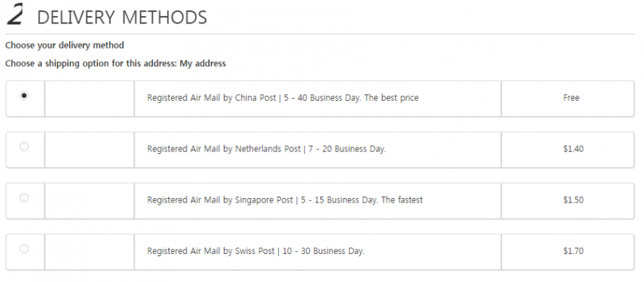Click the blank logo cell in the Netherlands Post row

pos(90,149)
